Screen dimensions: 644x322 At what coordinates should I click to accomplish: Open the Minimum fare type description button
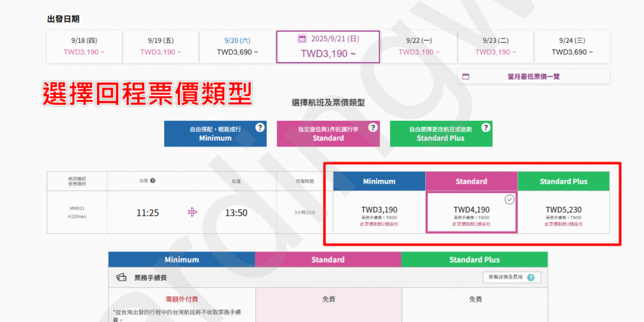pos(215,133)
